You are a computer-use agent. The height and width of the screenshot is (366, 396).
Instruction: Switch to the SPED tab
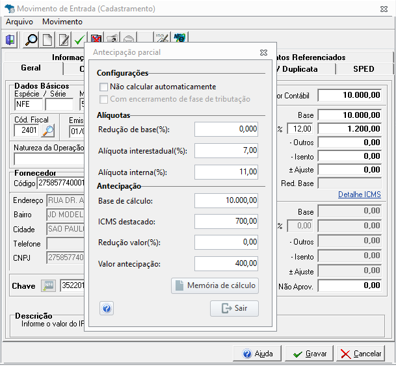(x=364, y=69)
